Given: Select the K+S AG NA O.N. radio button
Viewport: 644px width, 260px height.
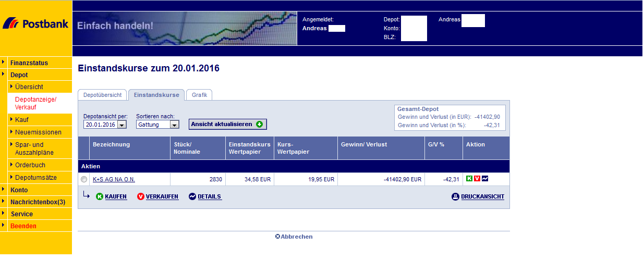Looking at the screenshot, I should [84, 179].
